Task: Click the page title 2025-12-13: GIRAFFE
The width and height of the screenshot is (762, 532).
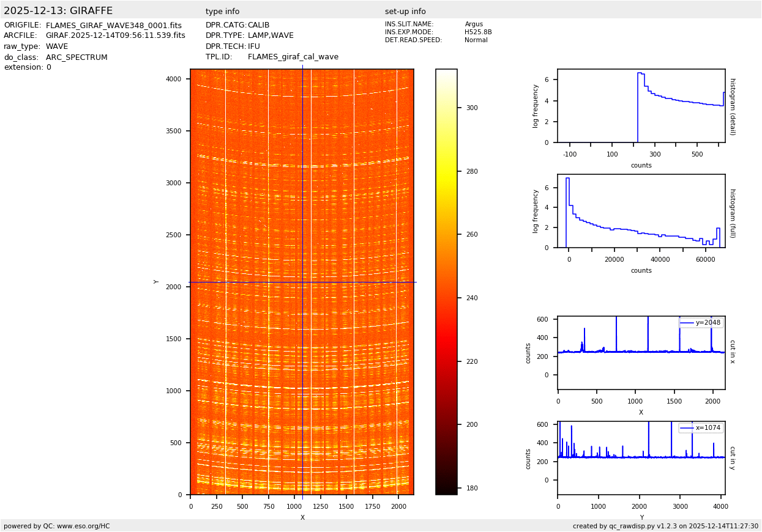Action: tap(58, 11)
